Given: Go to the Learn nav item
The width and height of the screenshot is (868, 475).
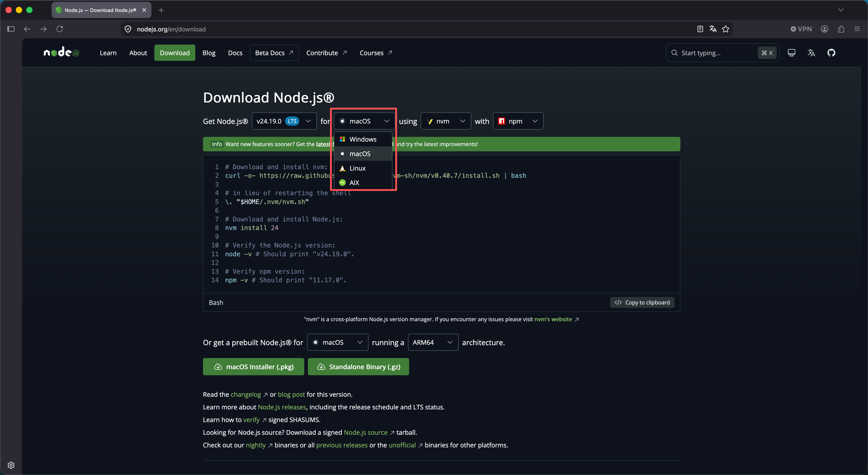Looking at the screenshot, I should [108, 53].
